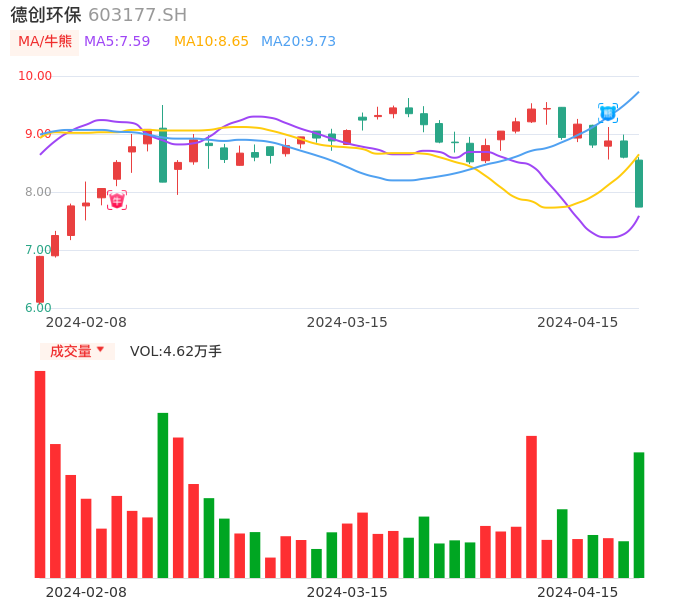
Task: Click the MA20:9.73 legend label
Action: (x=298, y=42)
